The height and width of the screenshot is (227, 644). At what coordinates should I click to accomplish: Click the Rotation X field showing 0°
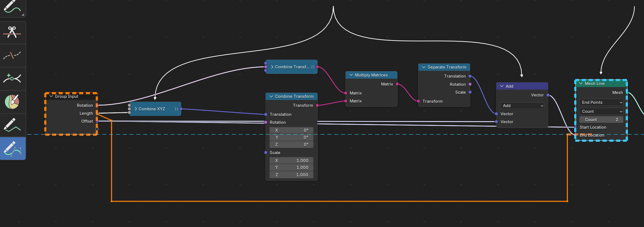291,130
